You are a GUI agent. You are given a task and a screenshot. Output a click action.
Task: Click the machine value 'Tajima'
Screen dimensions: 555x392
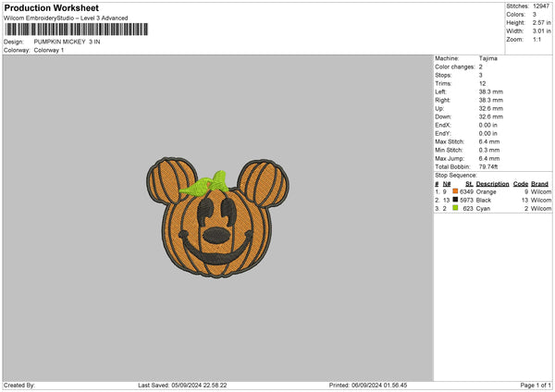[x=488, y=58]
